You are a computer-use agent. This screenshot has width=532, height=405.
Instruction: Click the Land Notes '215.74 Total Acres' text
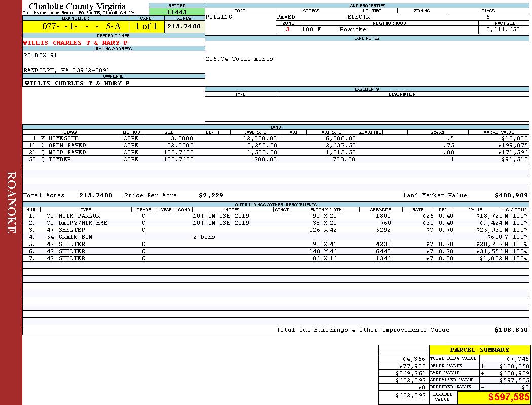239,59
